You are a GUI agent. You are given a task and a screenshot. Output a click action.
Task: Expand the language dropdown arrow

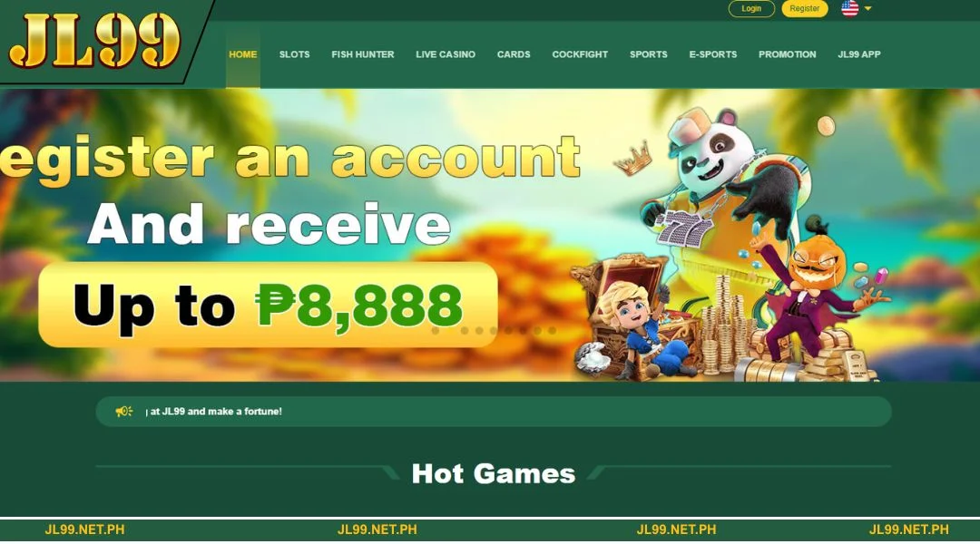867,9
